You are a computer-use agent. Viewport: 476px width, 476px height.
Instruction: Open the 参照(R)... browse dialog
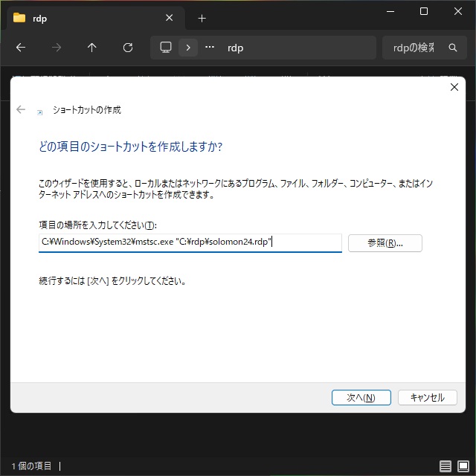pos(385,243)
